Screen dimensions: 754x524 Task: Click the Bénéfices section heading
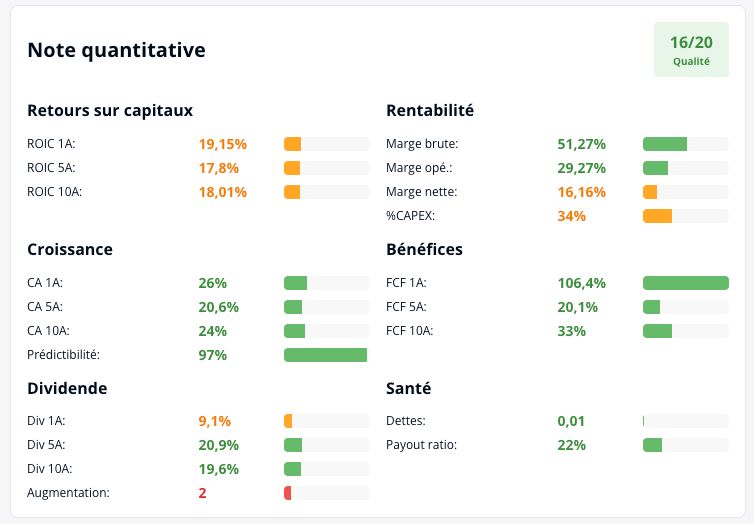pos(424,250)
